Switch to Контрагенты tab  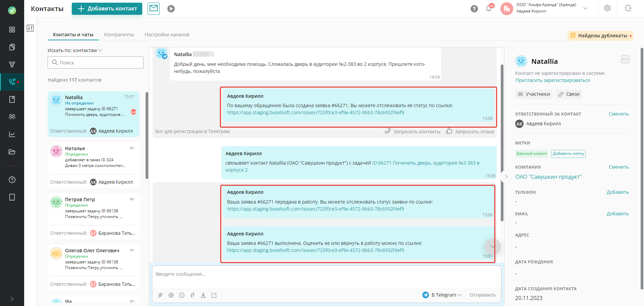pos(119,35)
